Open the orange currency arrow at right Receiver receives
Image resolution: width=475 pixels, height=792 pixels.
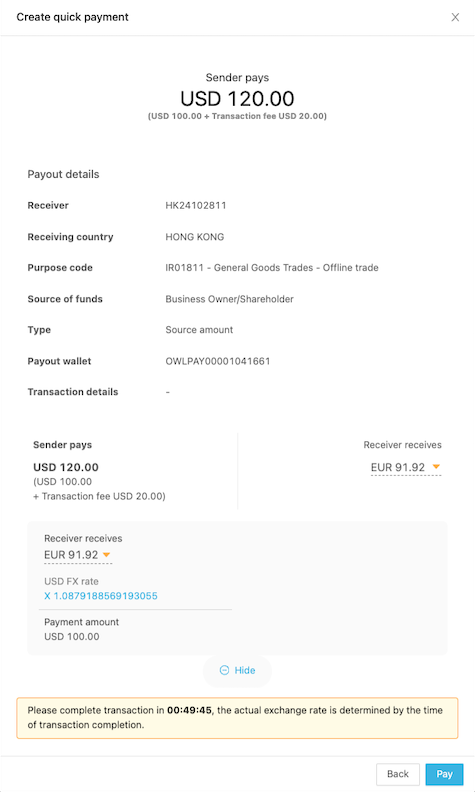pos(436,467)
